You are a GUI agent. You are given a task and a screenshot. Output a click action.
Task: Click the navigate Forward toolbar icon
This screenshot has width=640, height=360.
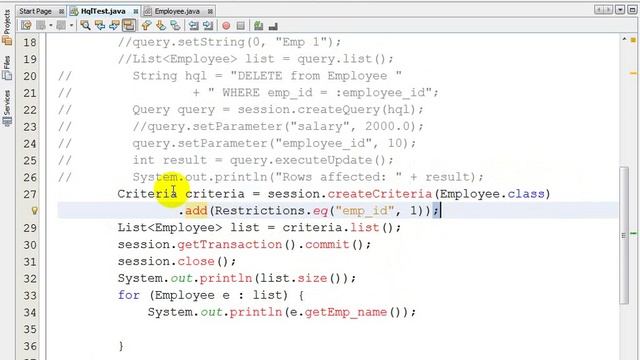pyautogui.click(x=61, y=26)
